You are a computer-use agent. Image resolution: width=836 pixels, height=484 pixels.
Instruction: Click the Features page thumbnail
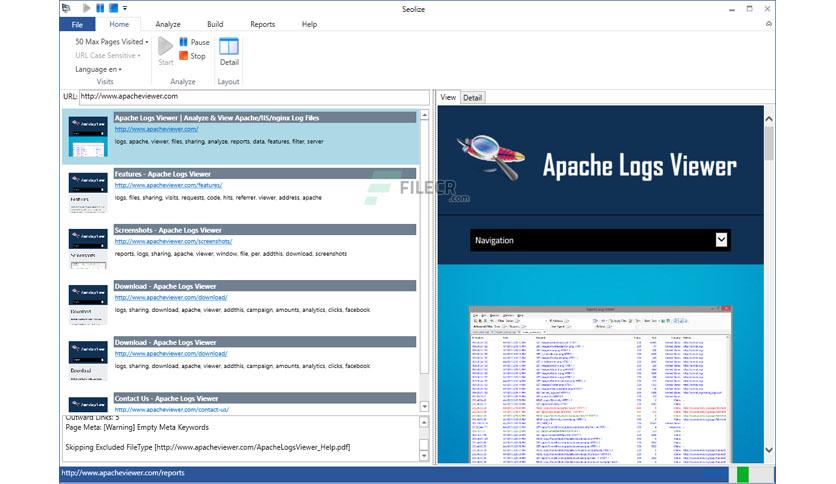(x=88, y=193)
